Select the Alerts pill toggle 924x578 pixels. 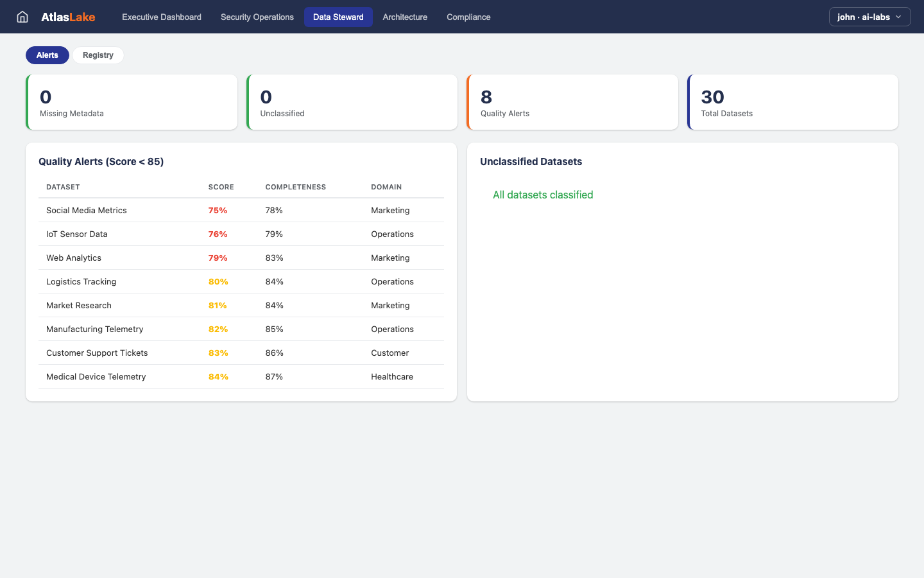47,55
